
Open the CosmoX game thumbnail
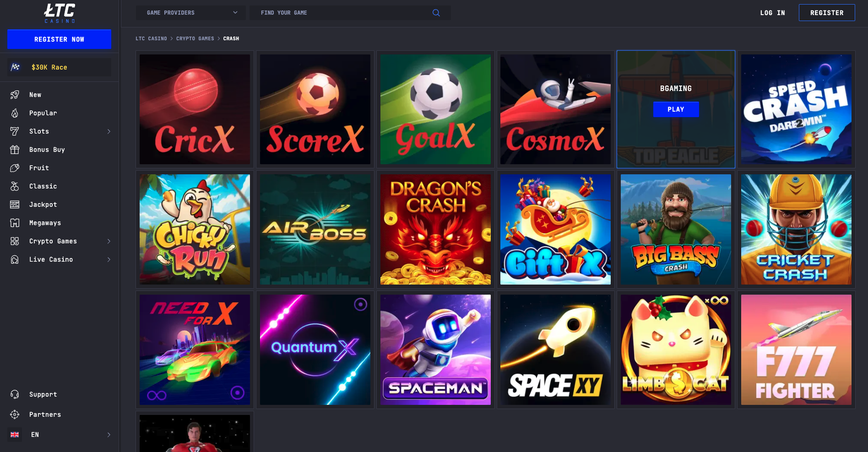[555, 109]
